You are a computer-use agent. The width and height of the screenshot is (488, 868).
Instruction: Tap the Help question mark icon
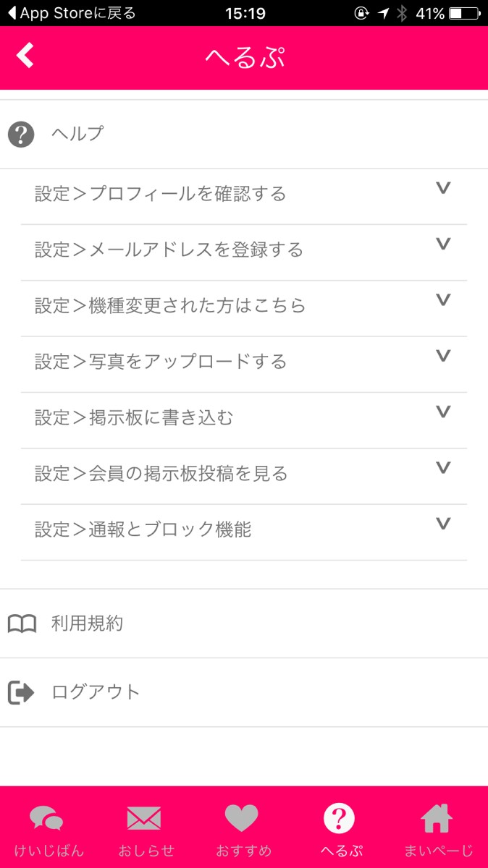[x=21, y=134]
